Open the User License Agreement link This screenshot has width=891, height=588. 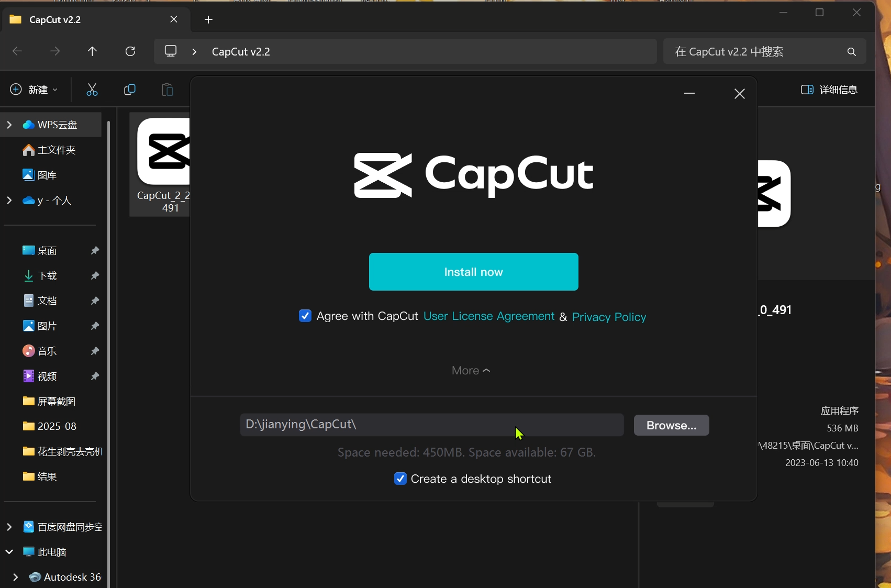click(489, 316)
